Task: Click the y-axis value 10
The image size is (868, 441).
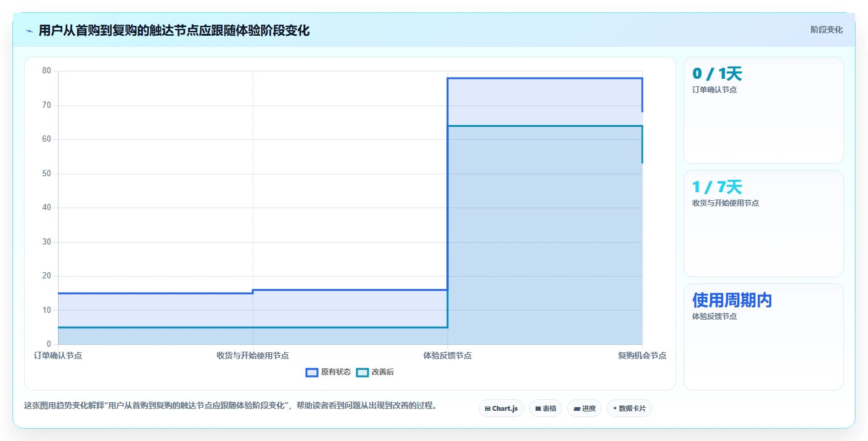Action: pos(47,310)
